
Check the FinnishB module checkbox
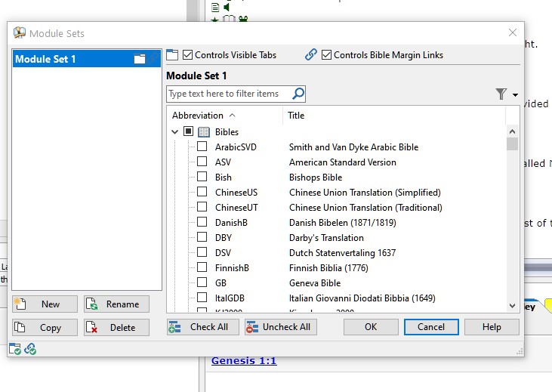click(x=202, y=267)
